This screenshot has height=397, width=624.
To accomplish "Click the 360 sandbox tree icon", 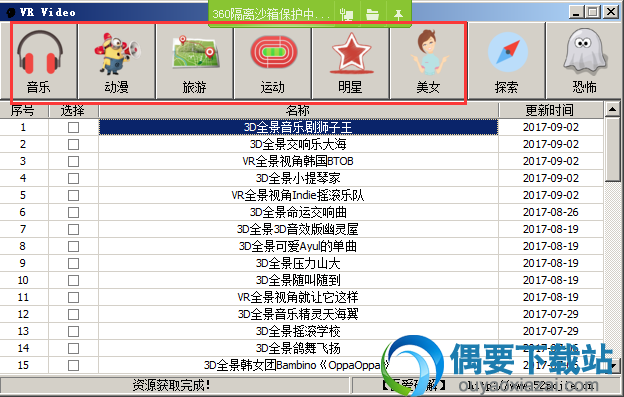I will [347, 15].
